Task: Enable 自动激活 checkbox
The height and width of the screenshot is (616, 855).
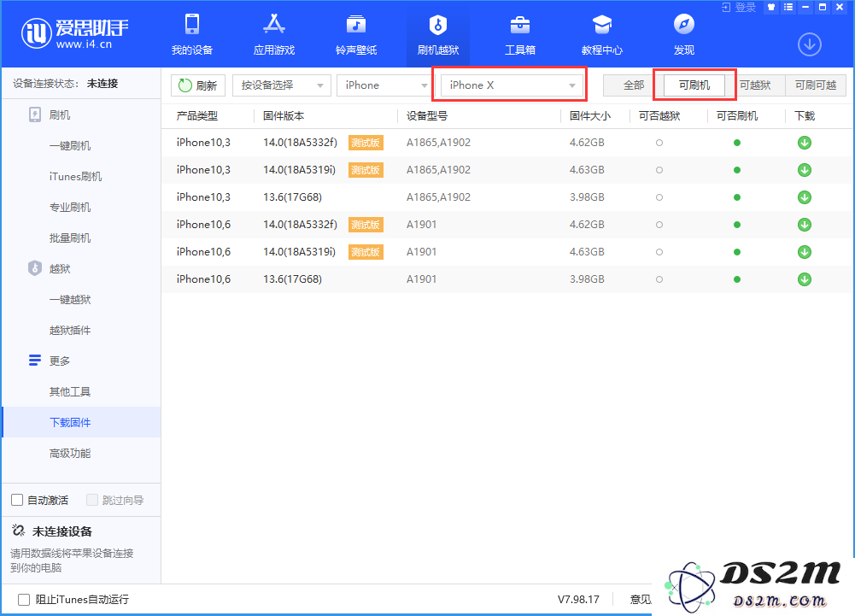Action: (17, 500)
